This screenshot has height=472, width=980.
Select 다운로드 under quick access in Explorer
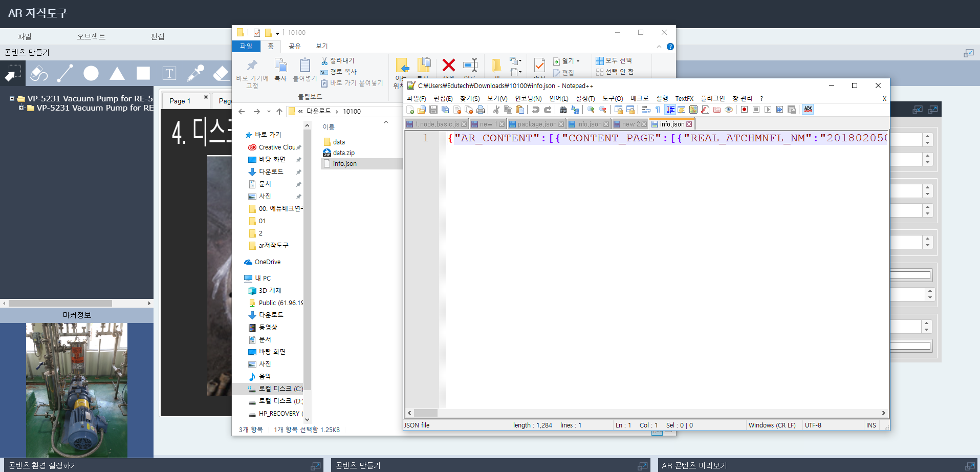coord(271,171)
